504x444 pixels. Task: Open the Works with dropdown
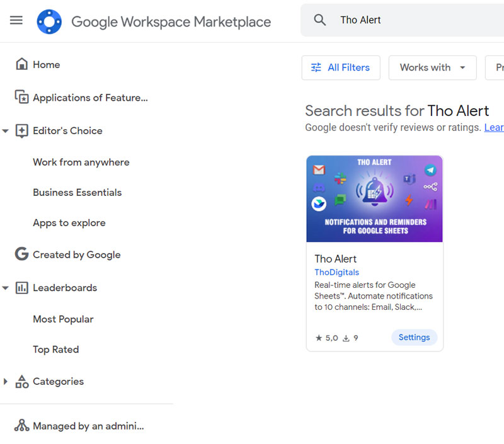click(432, 67)
